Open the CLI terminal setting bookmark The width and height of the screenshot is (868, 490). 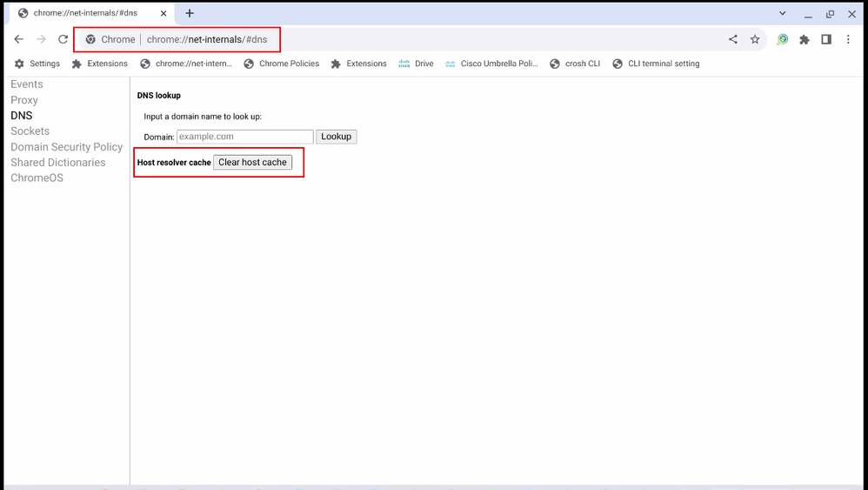click(656, 64)
